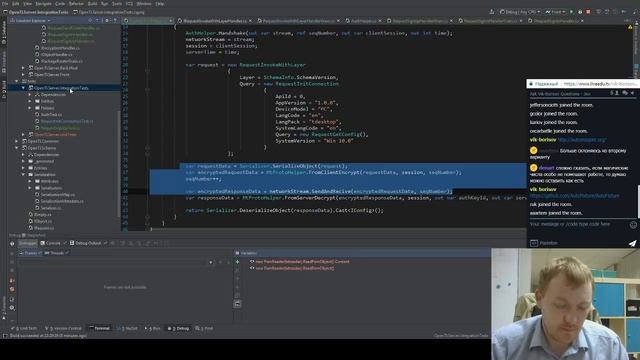Image resolution: width=640 pixels, height=360 pixels.
Task: Open Serializer.cs in the solution tree
Action: coord(51,208)
